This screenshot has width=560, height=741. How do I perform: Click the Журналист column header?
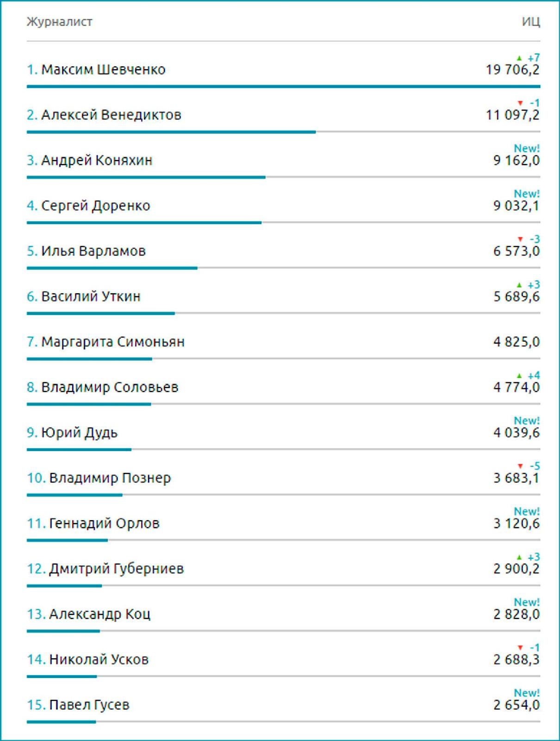[59, 22]
